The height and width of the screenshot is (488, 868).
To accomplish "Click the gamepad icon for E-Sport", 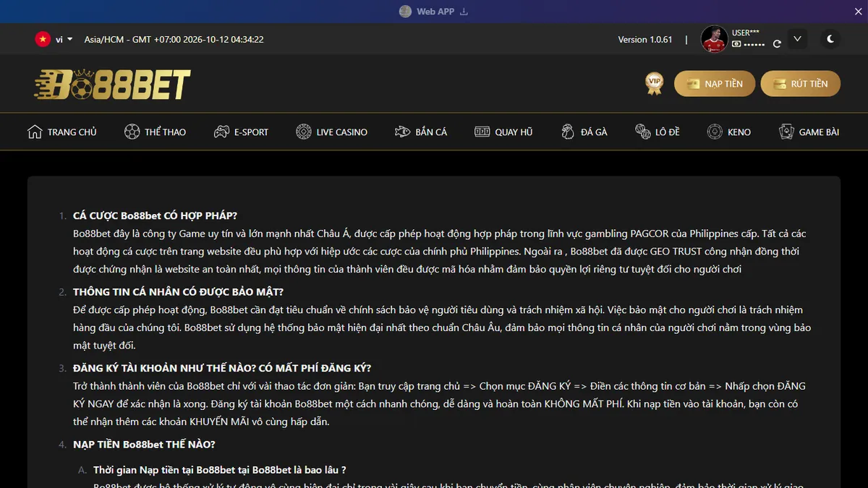I will (221, 132).
